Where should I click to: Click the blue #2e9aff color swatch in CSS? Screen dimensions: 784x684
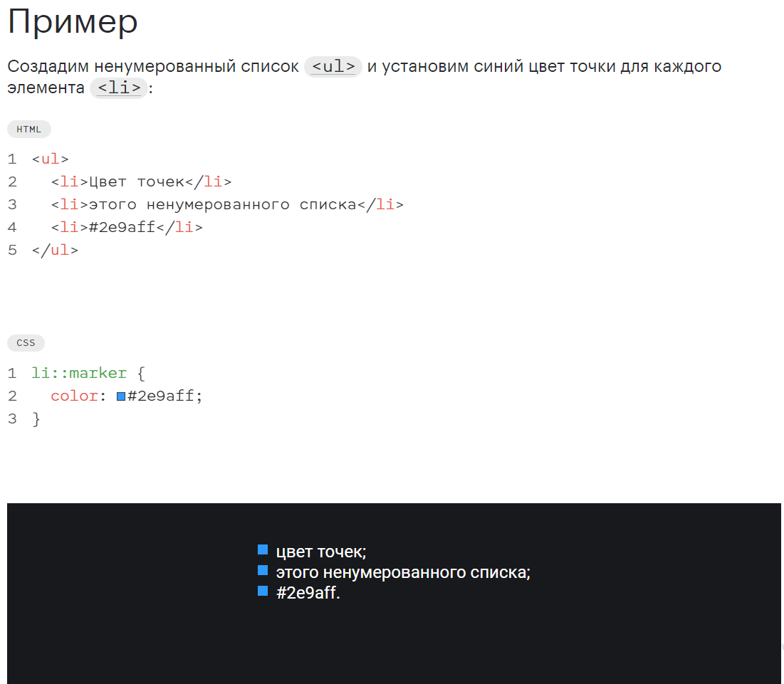point(121,396)
